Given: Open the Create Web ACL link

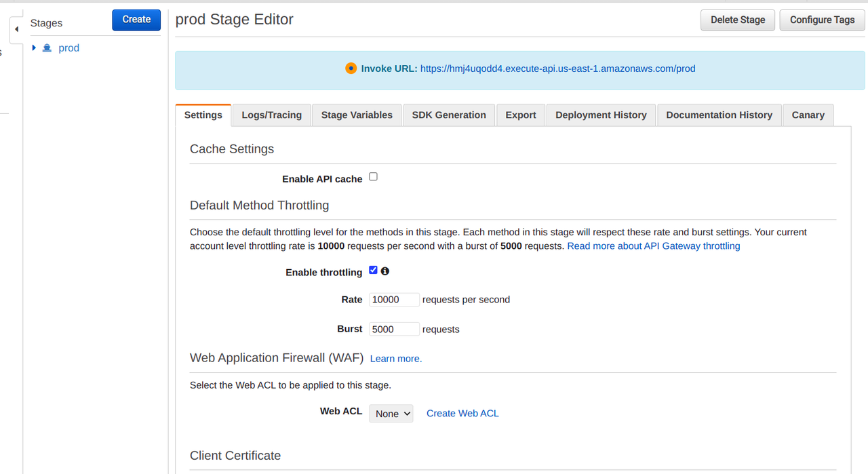Looking at the screenshot, I should click(x=462, y=413).
